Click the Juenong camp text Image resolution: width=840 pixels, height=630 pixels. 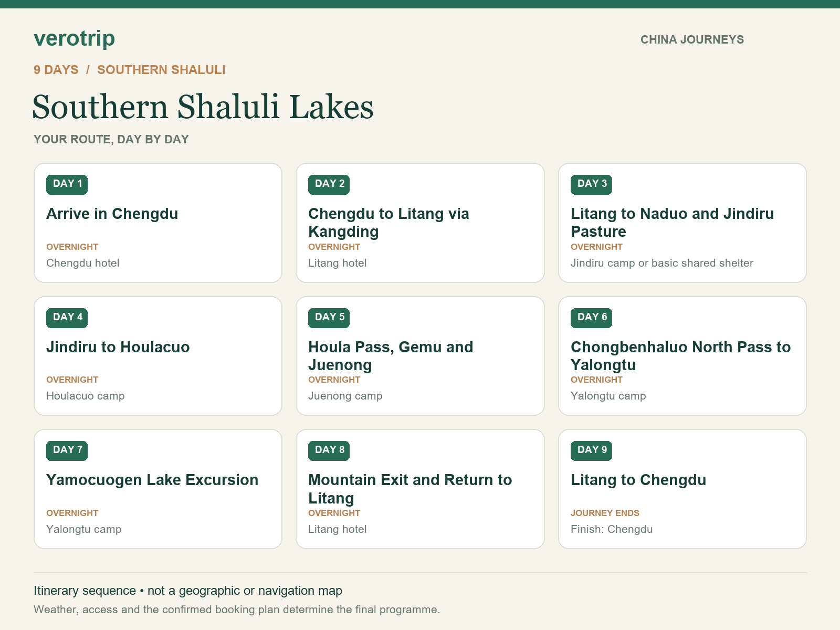[x=345, y=396]
